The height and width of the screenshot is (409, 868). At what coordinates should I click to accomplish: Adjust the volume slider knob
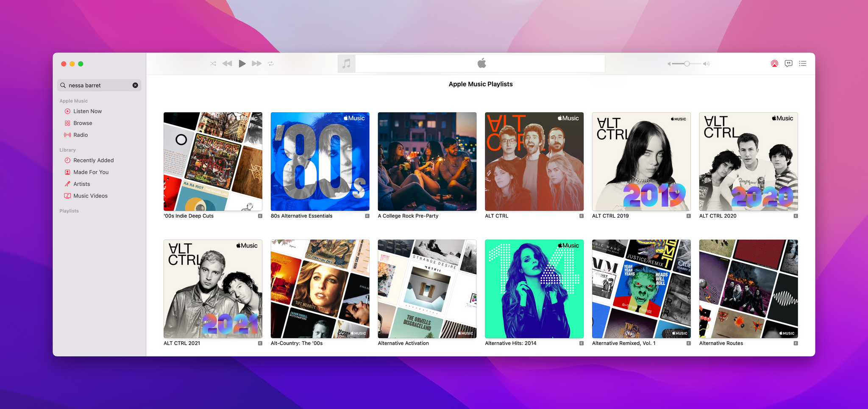tap(687, 64)
